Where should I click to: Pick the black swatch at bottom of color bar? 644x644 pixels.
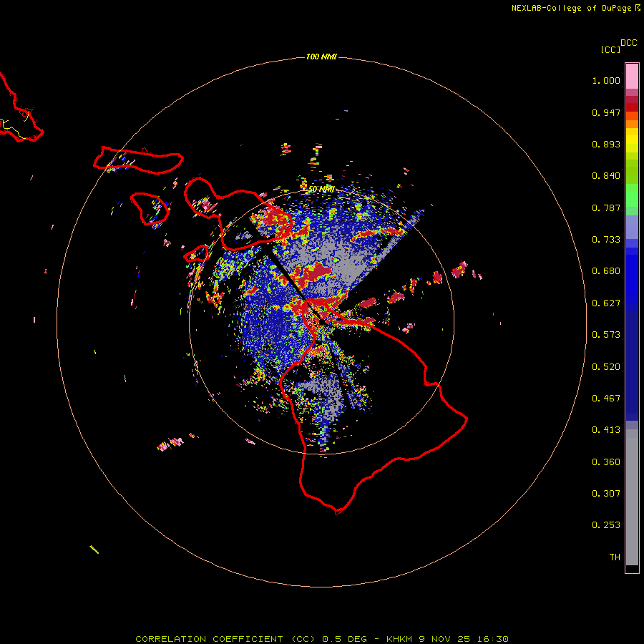[x=632, y=568]
